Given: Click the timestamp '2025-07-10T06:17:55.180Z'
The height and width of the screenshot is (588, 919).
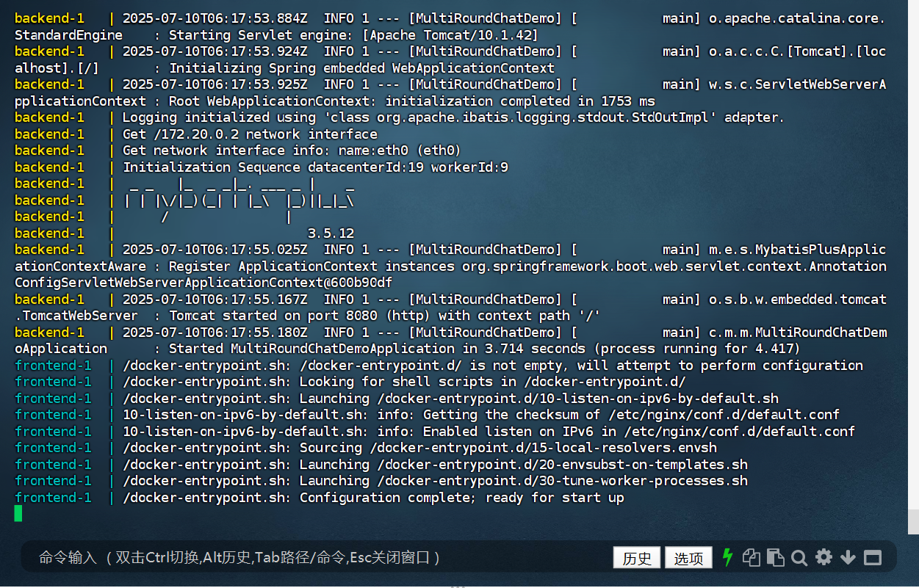Looking at the screenshot, I should (x=215, y=333).
